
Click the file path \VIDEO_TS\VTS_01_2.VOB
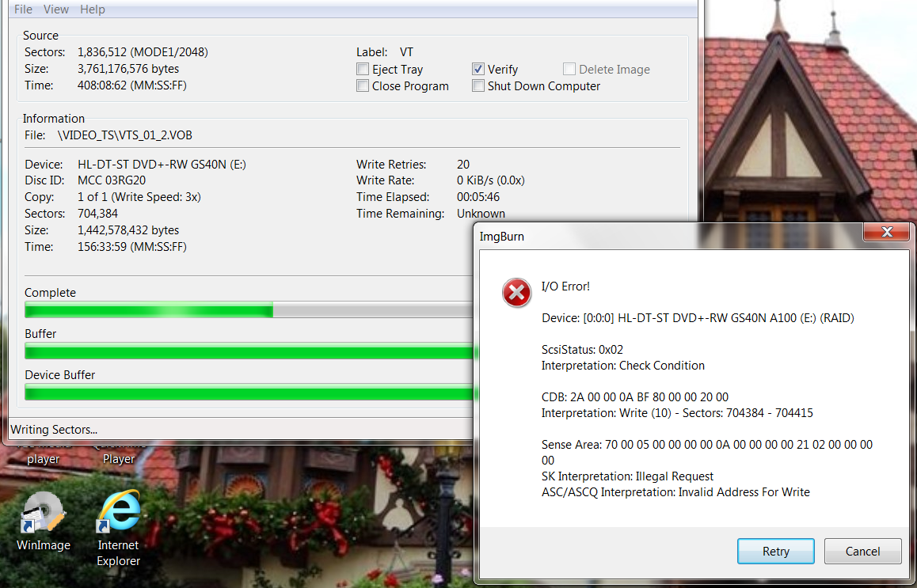coord(125,135)
